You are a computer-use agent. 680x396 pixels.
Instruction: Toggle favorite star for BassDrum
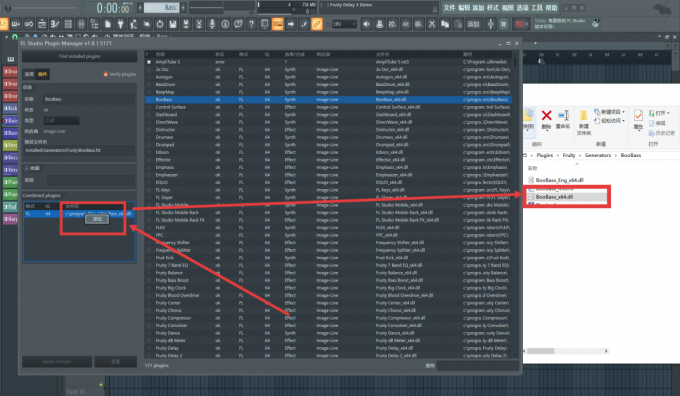pyautogui.click(x=149, y=85)
